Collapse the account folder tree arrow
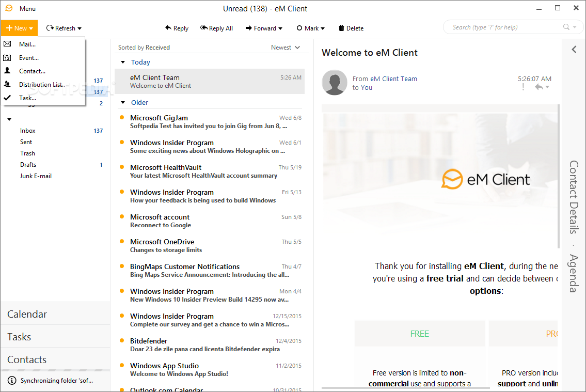The image size is (586, 392). pos(9,119)
